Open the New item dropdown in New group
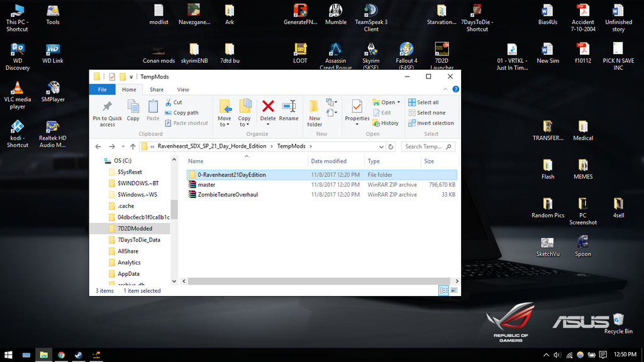The height and width of the screenshot is (362, 644). tap(332, 102)
